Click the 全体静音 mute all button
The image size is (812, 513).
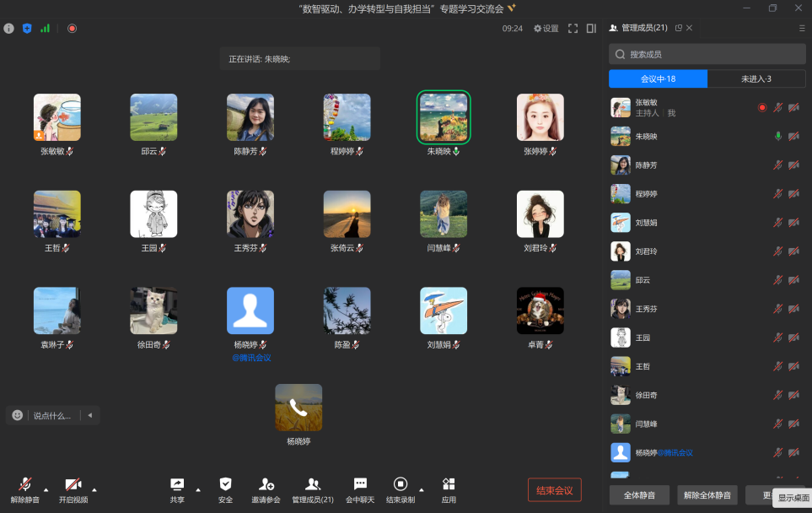click(640, 494)
